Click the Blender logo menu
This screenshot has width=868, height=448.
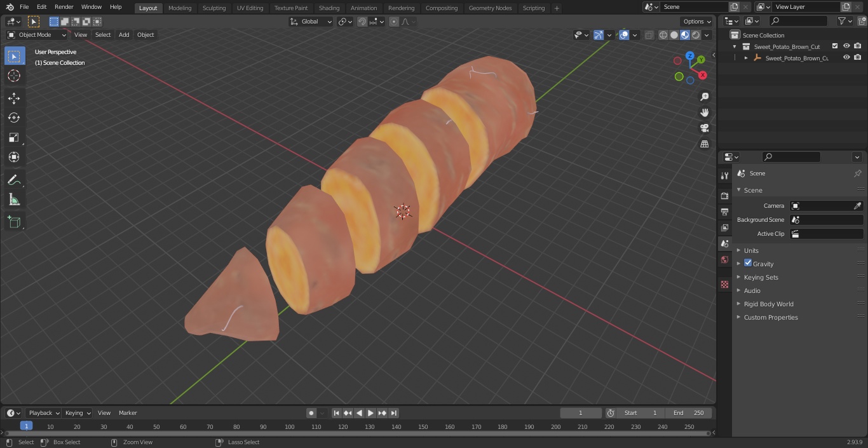pyautogui.click(x=10, y=7)
